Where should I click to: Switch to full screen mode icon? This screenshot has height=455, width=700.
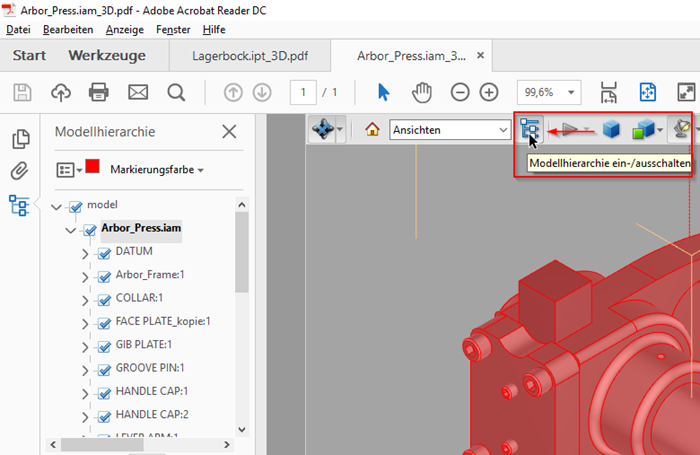pyautogui.click(x=686, y=92)
